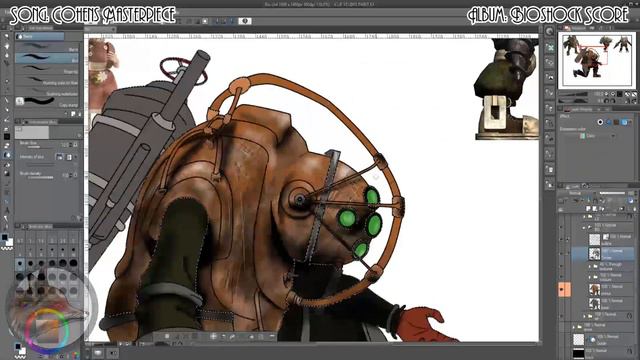This screenshot has width=640, height=360.
Task: Click the new raster layer icon
Action: click(x=589, y=209)
